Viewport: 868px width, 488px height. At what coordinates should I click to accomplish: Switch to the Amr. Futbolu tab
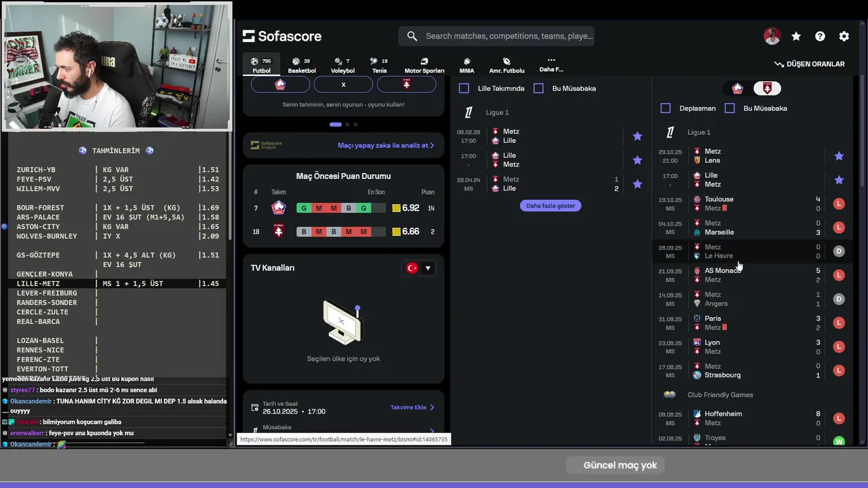[x=507, y=65]
